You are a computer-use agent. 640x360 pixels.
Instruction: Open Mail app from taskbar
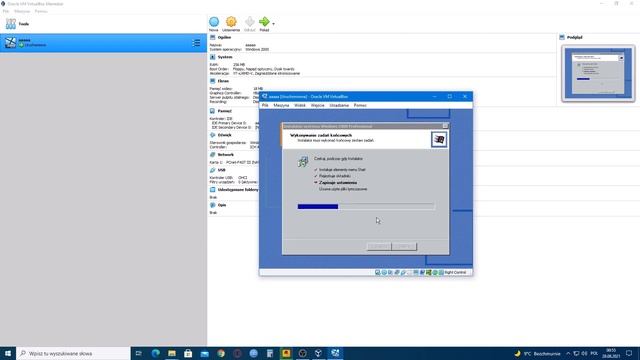click(204, 353)
